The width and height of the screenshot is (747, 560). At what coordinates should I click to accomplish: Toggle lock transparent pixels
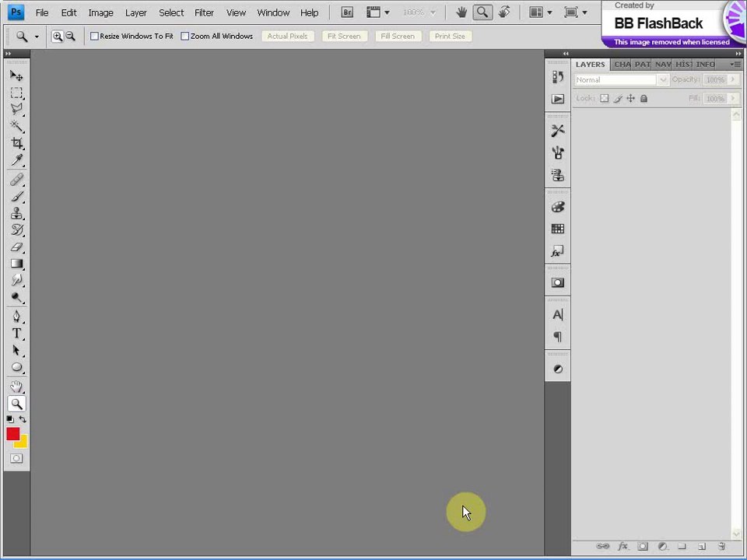[604, 99]
